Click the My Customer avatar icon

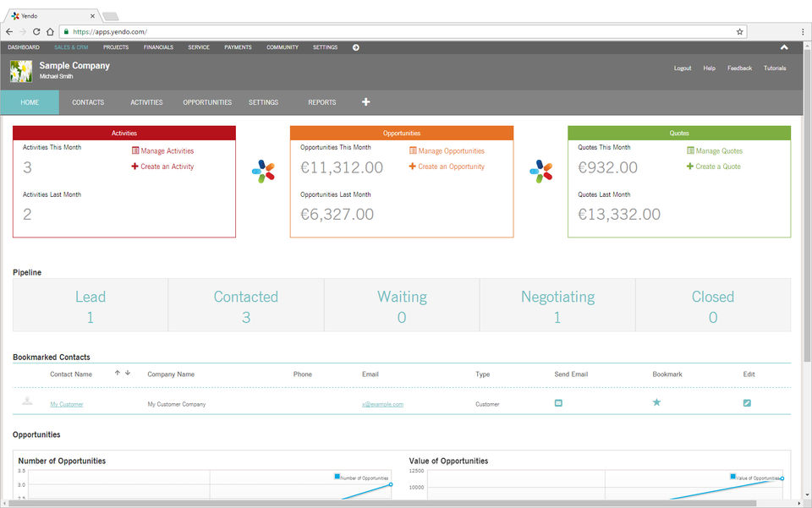tap(27, 401)
